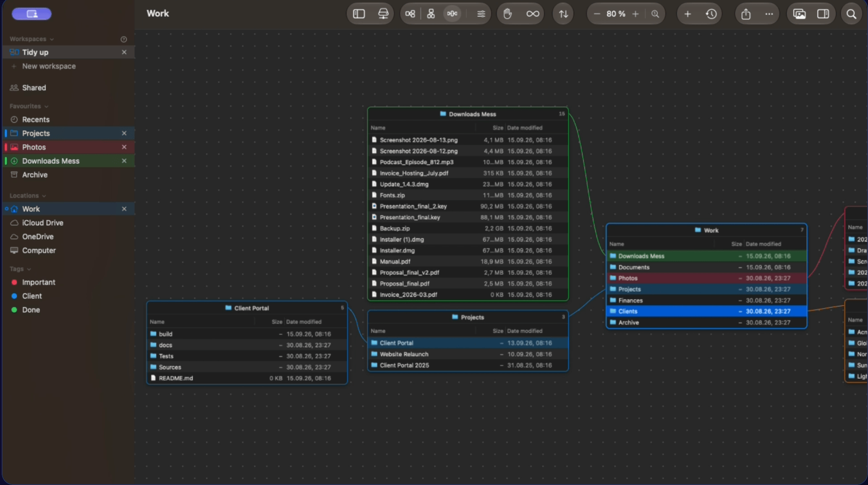Collapse the Favourites section chevron
Screen dimensions: 868x485
point(46,106)
